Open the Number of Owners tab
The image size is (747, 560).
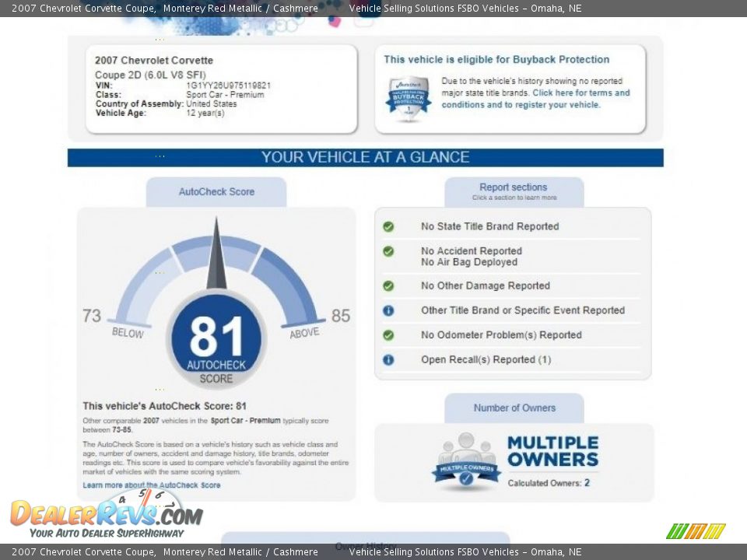click(x=514, y=408)
